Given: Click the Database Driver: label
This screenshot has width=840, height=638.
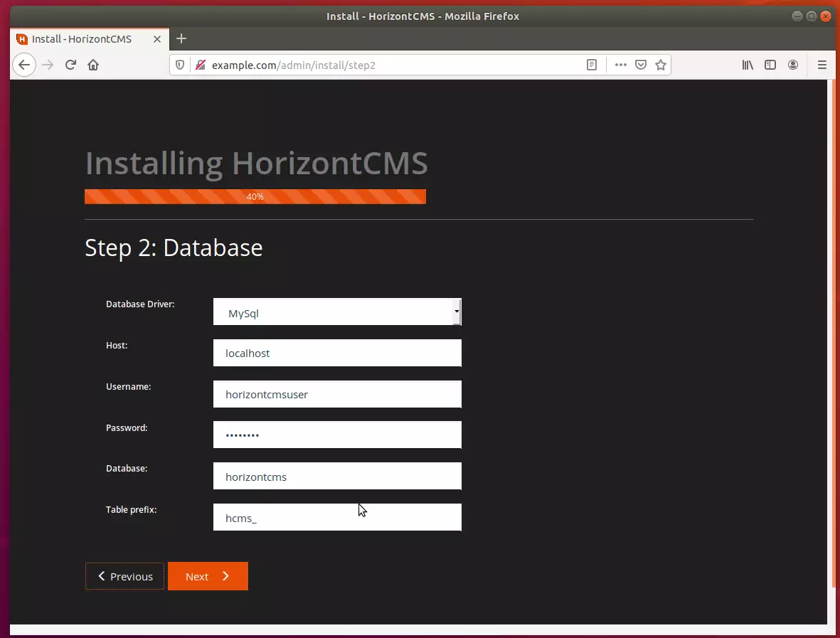Looking at the screenshot, I should (140, 304).
